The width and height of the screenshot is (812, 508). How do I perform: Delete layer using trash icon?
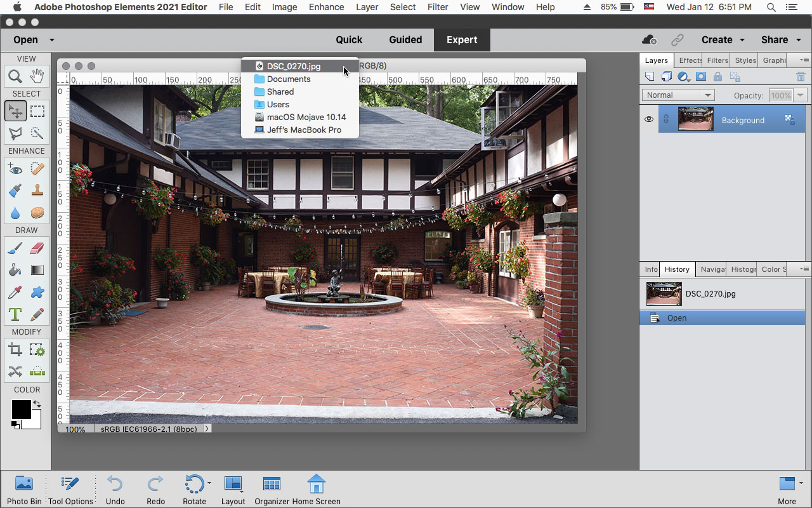[801, 76]
